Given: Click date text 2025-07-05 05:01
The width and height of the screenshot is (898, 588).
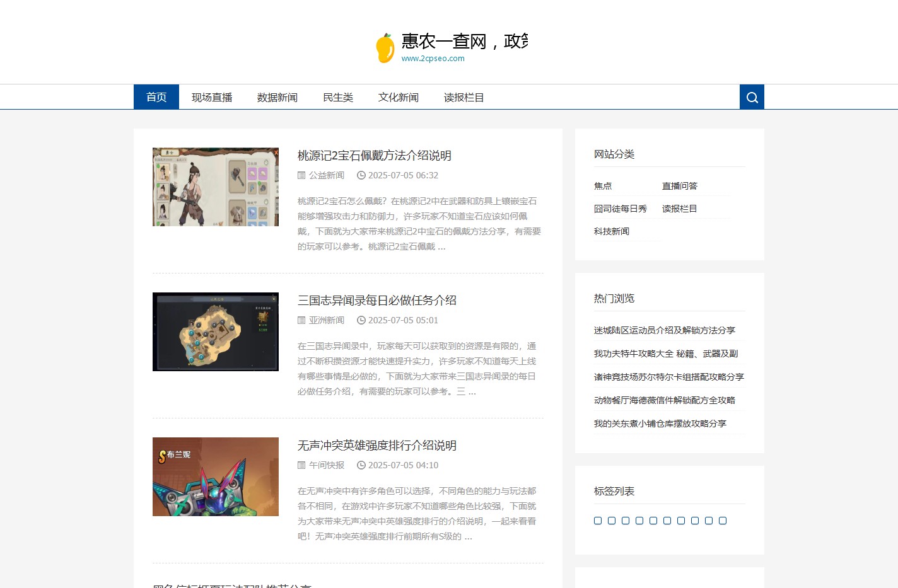Looking at the screenshot, I should 403,321.
